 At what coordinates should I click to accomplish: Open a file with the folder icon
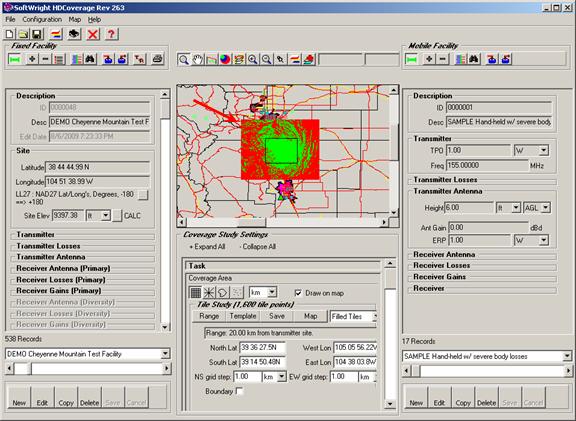click(24, 34)
